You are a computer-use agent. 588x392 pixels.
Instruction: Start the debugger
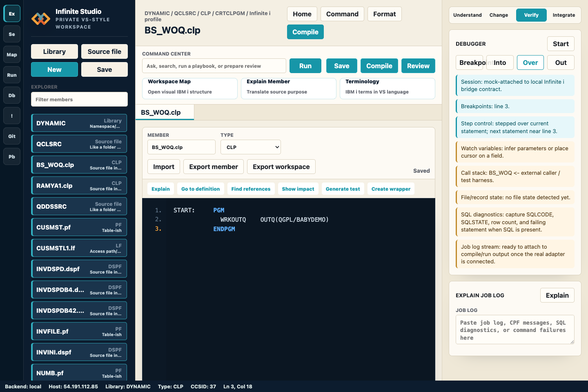click(561, 44)
